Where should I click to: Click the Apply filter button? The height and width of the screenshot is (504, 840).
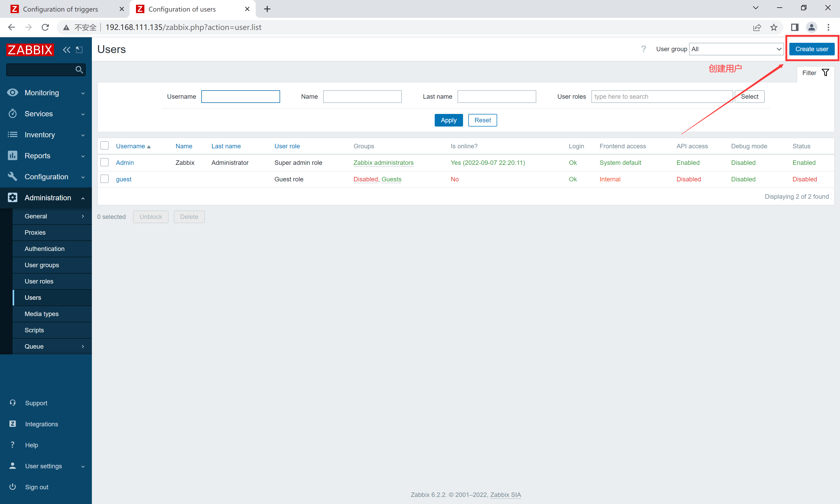click(x=449, y=120)
